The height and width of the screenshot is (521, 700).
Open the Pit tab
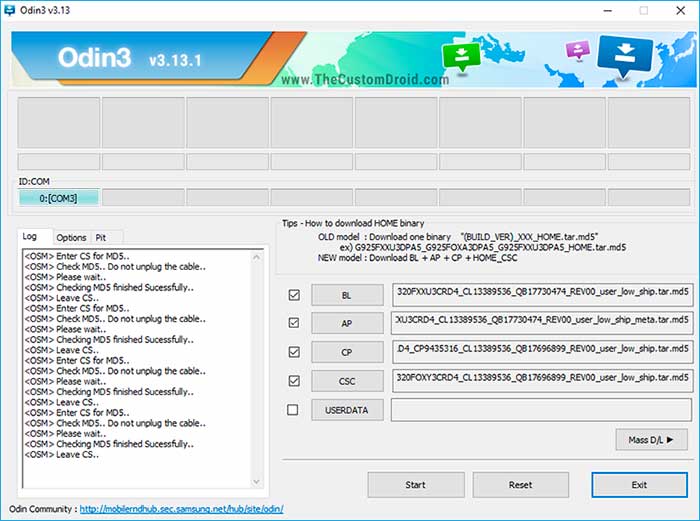(101, 238)
